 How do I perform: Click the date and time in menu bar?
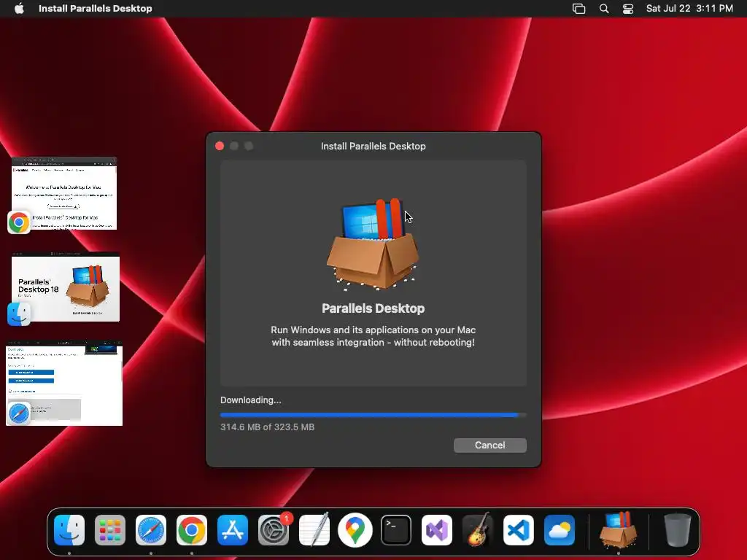point(689,9)
